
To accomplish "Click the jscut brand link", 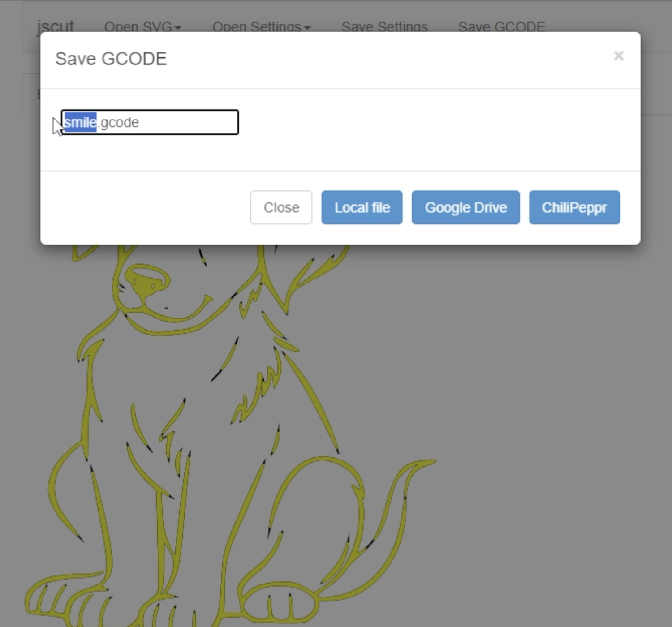I will coord(55,27).
